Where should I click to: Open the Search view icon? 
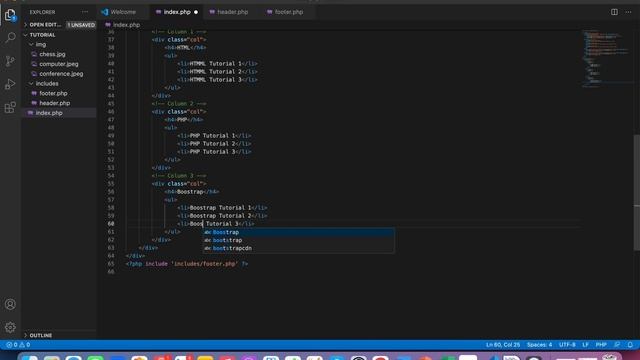pos(10,38)
